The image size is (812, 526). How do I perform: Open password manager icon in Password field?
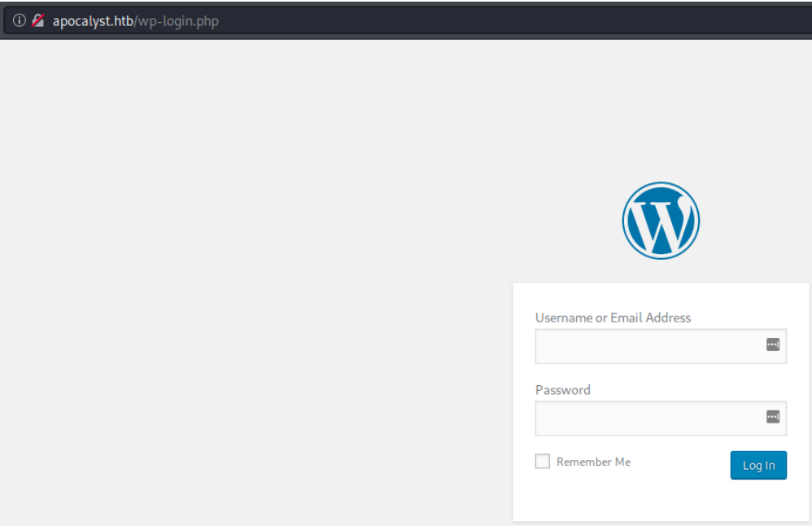(773, 417)
